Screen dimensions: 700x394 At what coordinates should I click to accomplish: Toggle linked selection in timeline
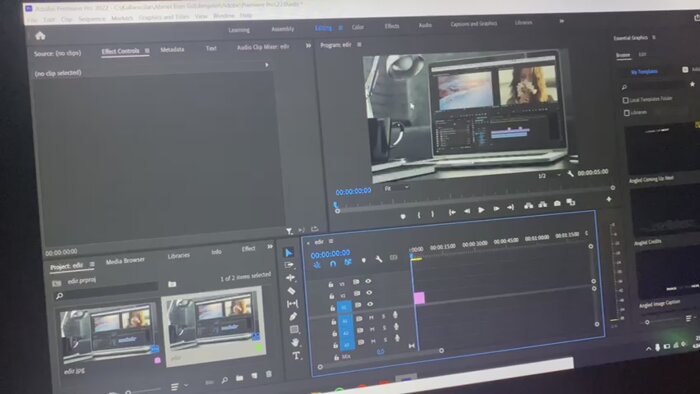click(x=348, y=262)
